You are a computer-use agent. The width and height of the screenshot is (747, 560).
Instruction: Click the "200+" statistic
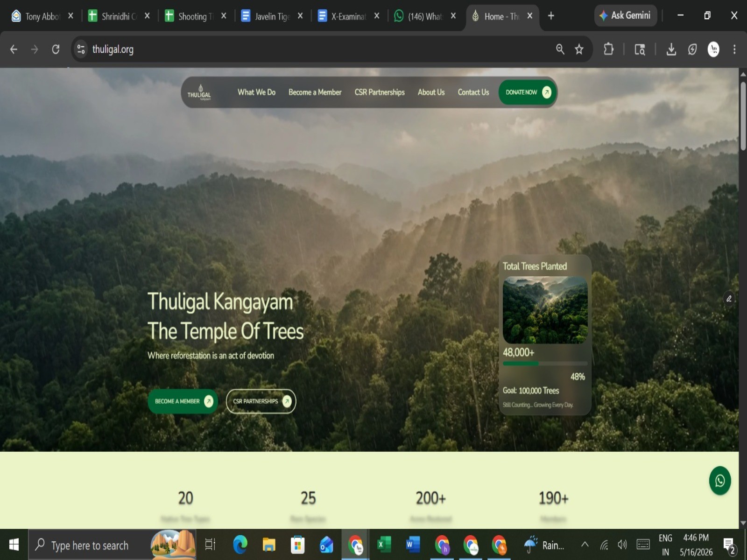pos(430,498)
